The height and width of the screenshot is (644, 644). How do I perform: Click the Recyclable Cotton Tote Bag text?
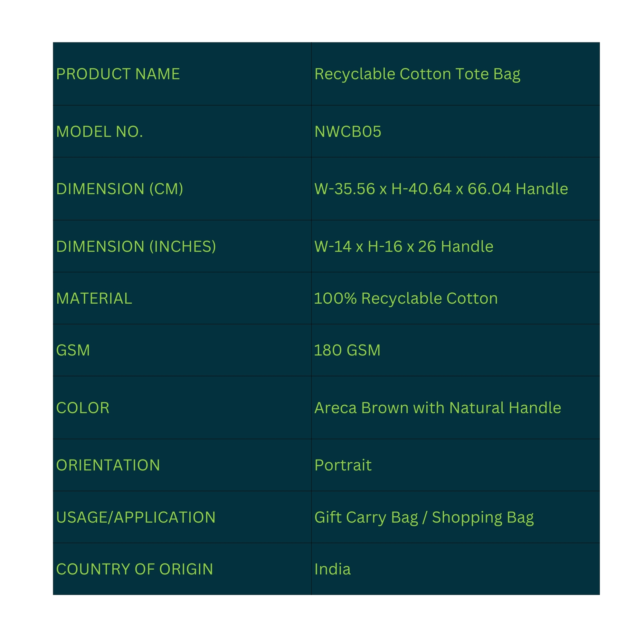(417, 74)
